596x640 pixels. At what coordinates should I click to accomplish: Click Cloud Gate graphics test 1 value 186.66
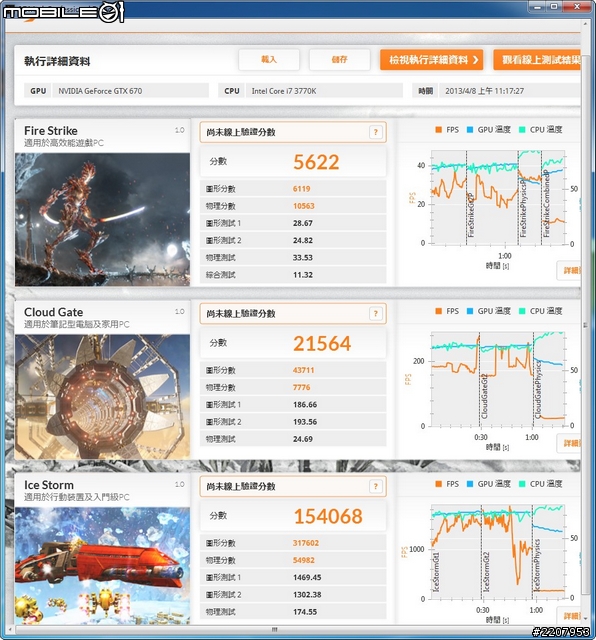[x=305, y=404]
